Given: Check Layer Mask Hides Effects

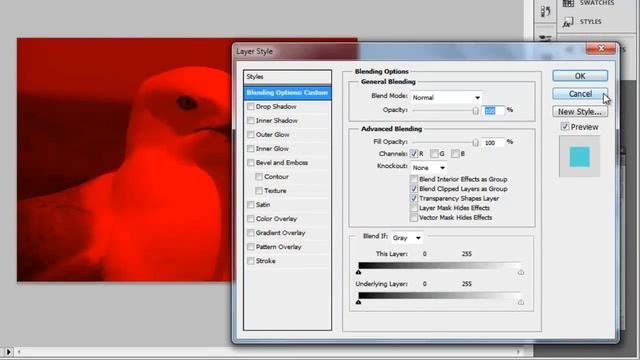Looking at the screenshot, I should [x=413, y=208].
